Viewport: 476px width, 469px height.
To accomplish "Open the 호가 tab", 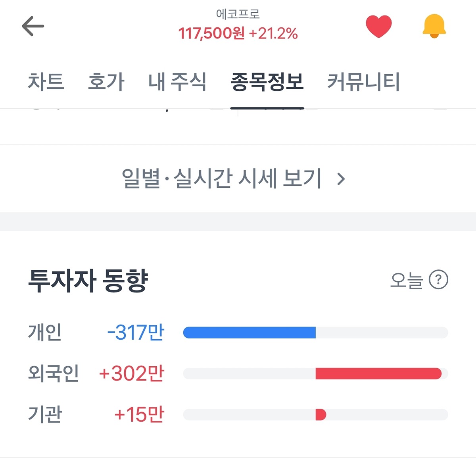I will point(106,82).
